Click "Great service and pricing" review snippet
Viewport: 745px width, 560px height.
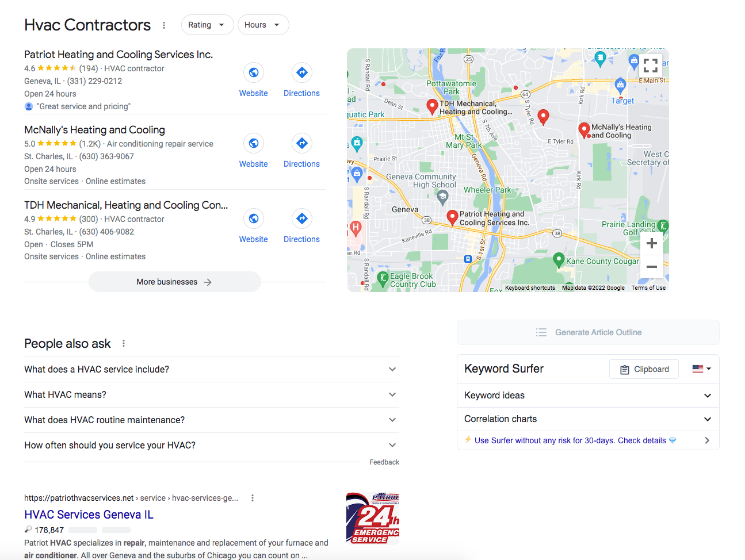(84, 106)
